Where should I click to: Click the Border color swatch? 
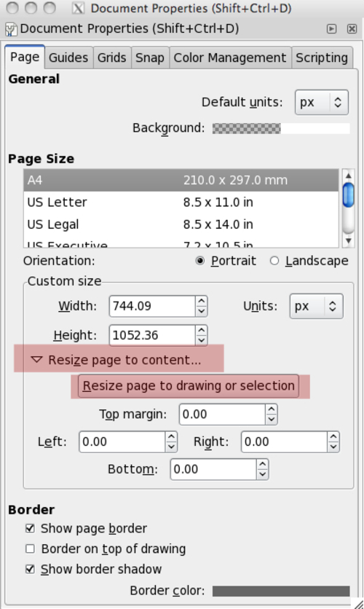281,591
